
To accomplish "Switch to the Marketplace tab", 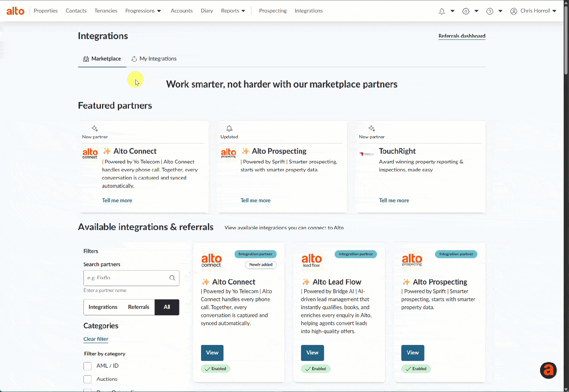I will [x=102, y=59].
